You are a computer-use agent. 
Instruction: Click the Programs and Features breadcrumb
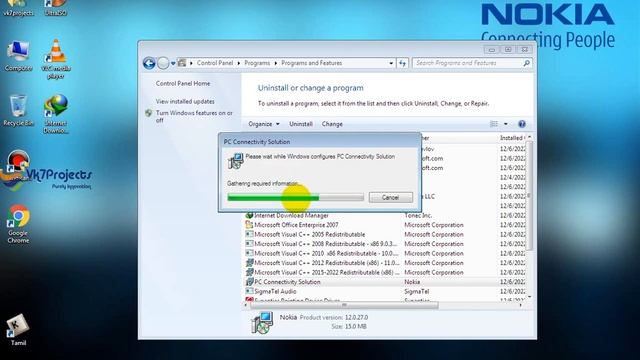point(311,63)
